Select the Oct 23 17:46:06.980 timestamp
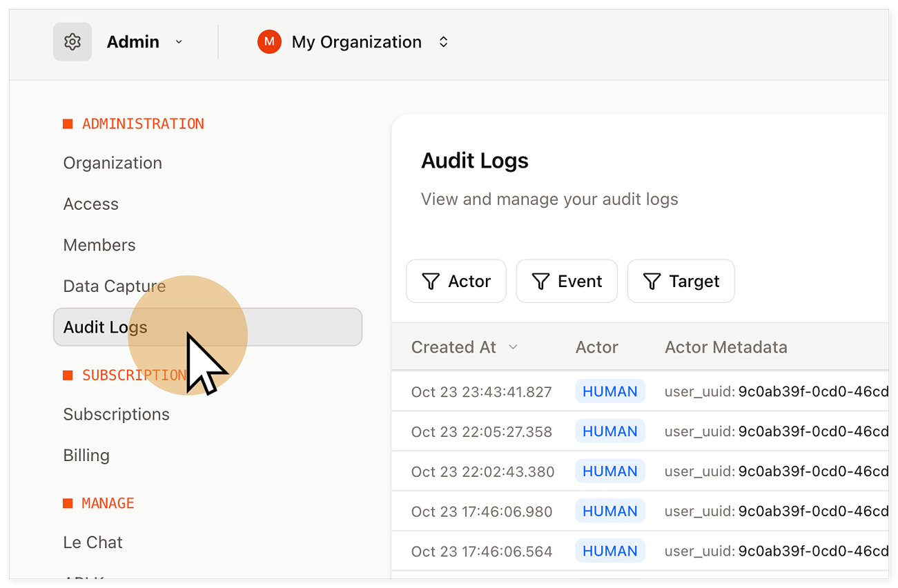The image size is (898, 588). [482, 512]
